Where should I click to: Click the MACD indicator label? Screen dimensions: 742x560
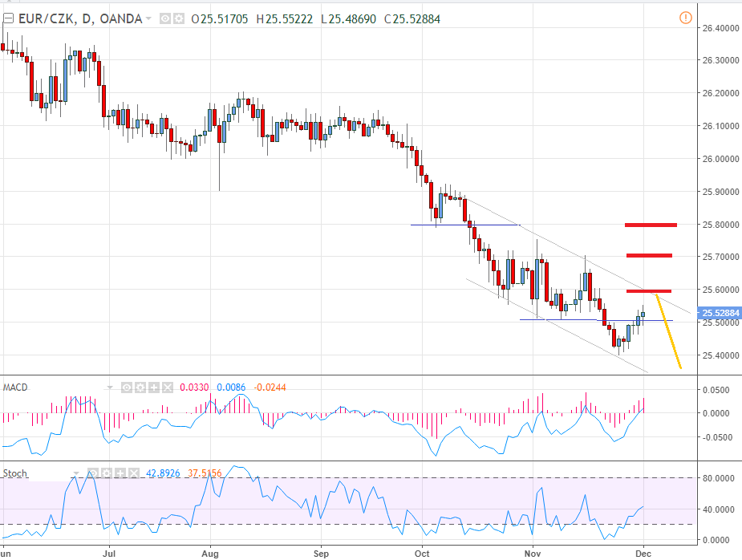(x=15, y=388)
